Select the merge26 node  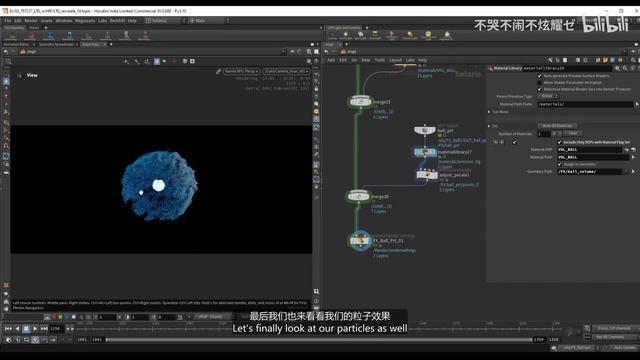click(x=358, y=196)
